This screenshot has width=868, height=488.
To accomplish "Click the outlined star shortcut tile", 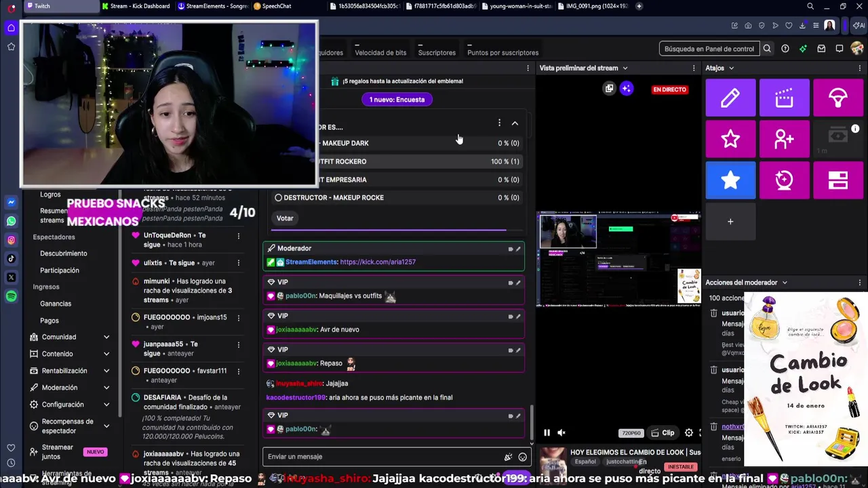I will coord(730,139).
